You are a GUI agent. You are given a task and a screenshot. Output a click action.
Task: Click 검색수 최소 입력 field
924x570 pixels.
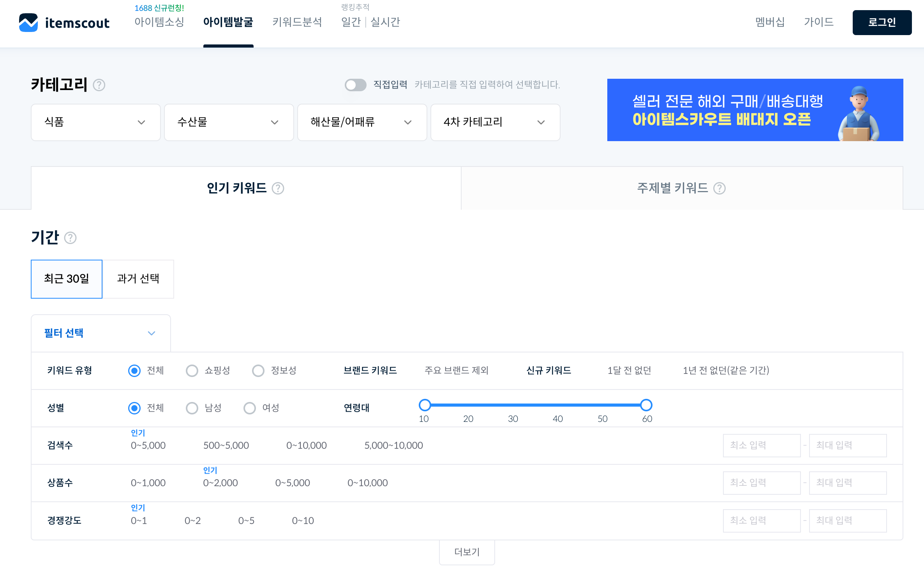pos(761,445)
